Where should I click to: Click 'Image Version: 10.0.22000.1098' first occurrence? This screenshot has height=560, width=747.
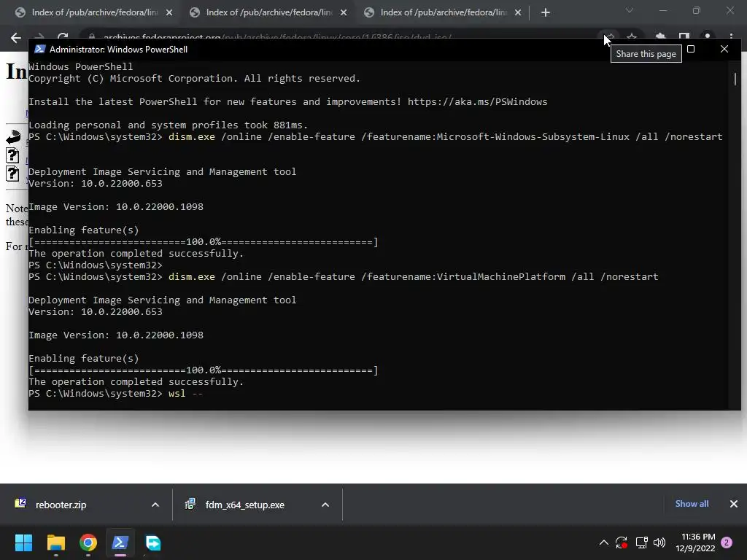(116, 207)
